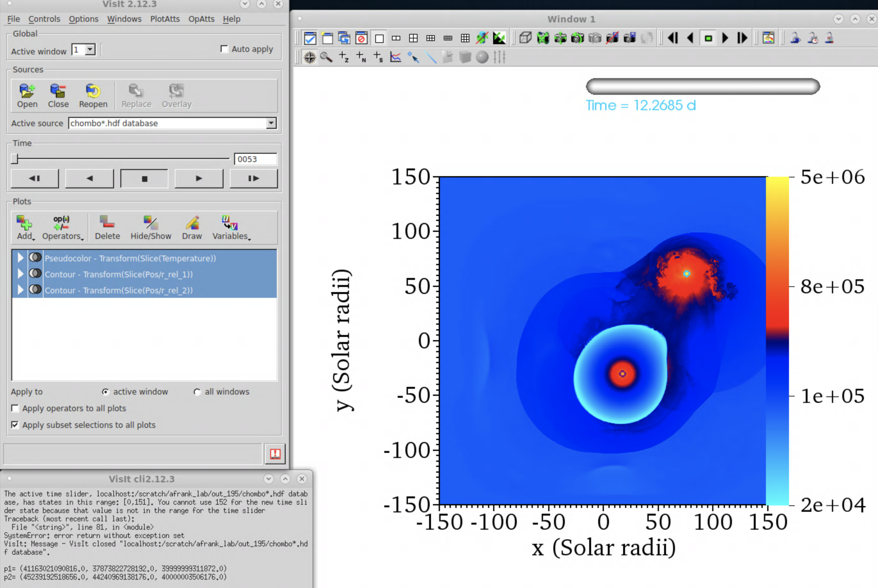The height and width of the screenshot is (588, 878).
Task: Click the clear plots paintbrush icon
Action: (x=768, y=38)
